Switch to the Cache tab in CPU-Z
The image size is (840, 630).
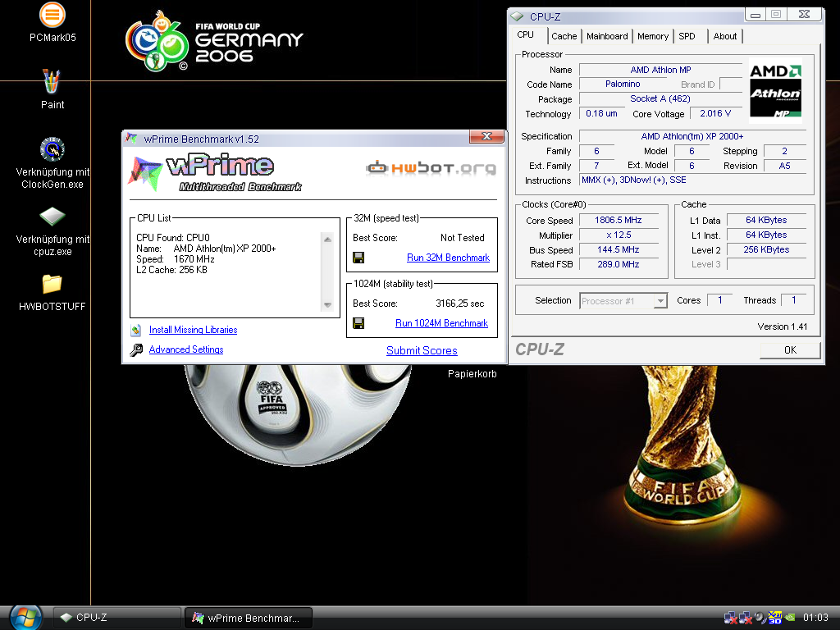pyautogui.click(x=564, y=36)
